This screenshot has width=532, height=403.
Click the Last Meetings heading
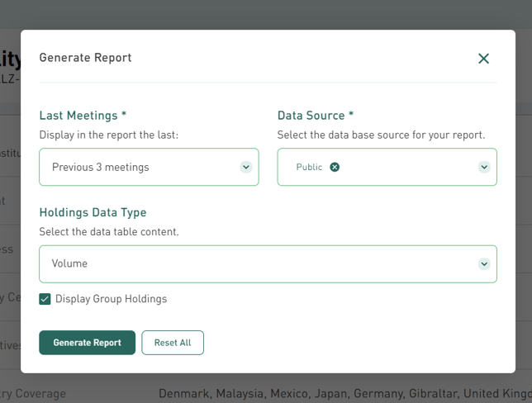83,116
